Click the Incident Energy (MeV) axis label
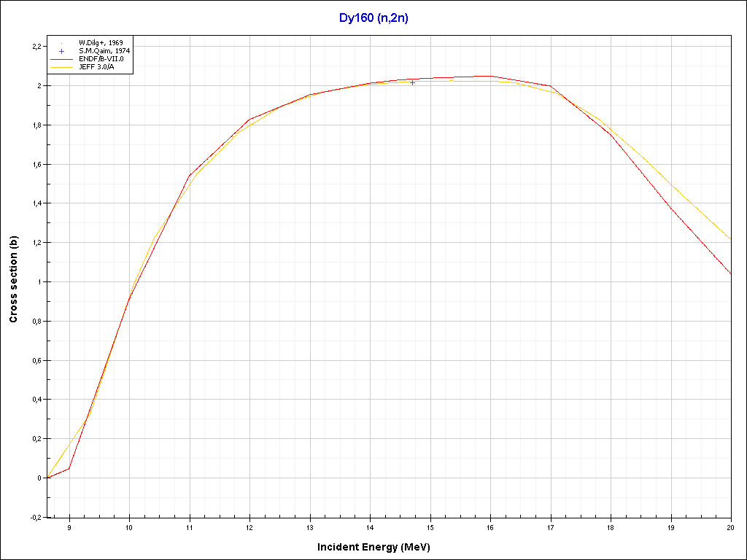The height and width of the screenshot is (560, 747). pos(379,547)
